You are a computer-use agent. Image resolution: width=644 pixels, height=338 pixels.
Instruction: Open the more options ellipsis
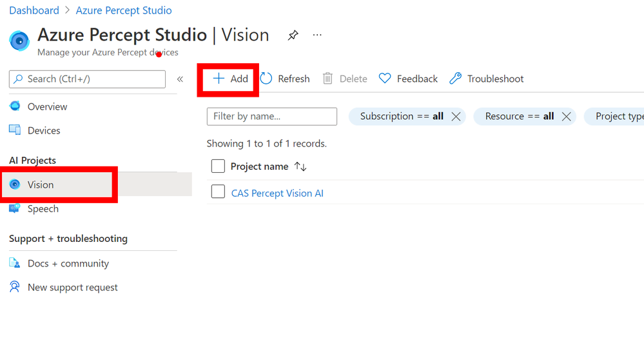click(317, 35)
